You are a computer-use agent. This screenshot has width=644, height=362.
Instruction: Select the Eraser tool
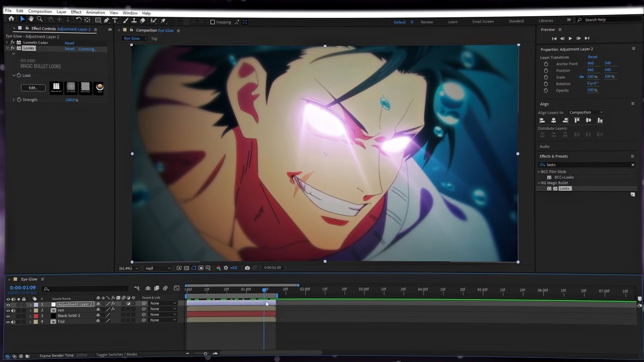pos(142,21)
